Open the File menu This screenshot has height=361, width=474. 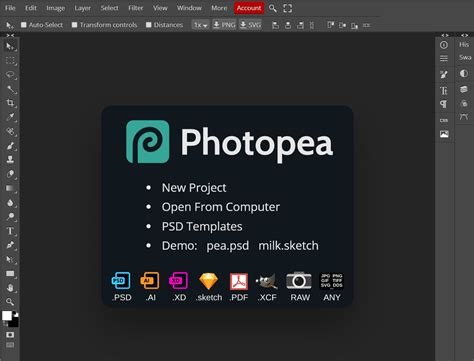click(x=10, y=8)
